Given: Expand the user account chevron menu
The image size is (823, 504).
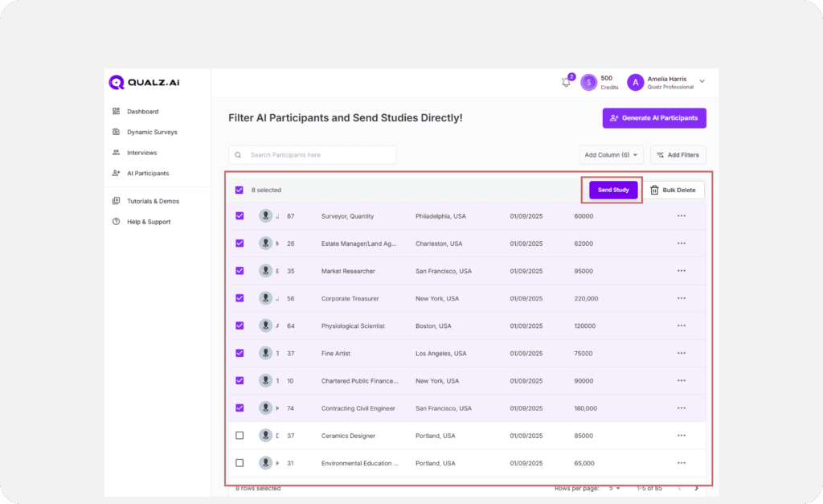Looking at the screenshot, I should tap(702, 81).
